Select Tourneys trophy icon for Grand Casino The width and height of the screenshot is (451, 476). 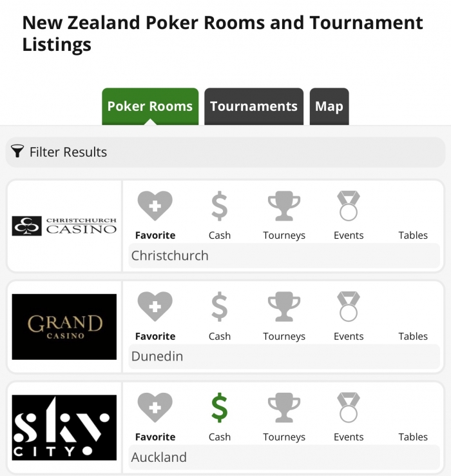pos(284,306)
